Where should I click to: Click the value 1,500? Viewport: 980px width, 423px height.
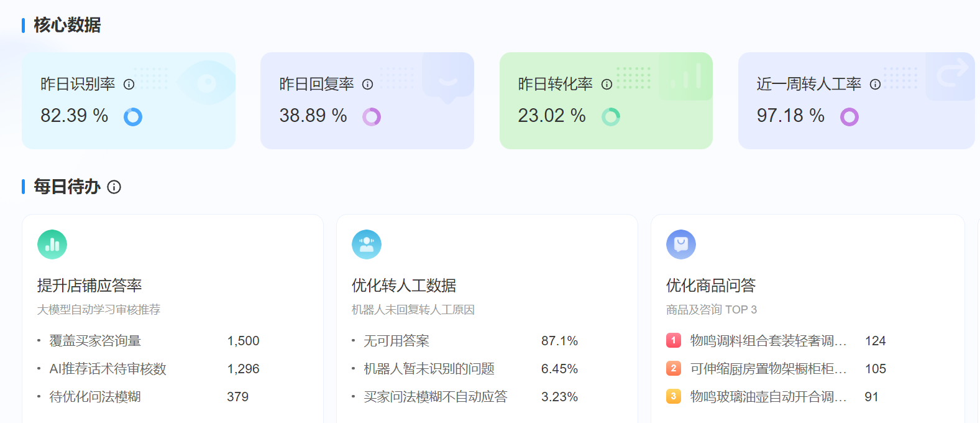coord(244,341)
